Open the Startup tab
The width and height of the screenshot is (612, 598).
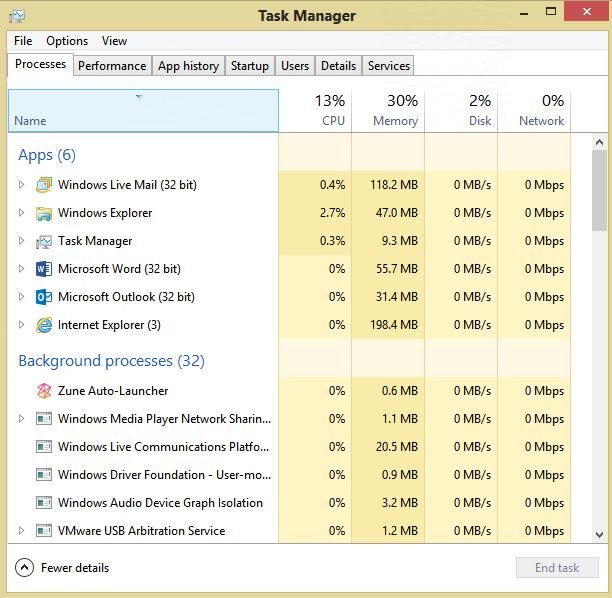pyautogui.click(x=250, y=66)
